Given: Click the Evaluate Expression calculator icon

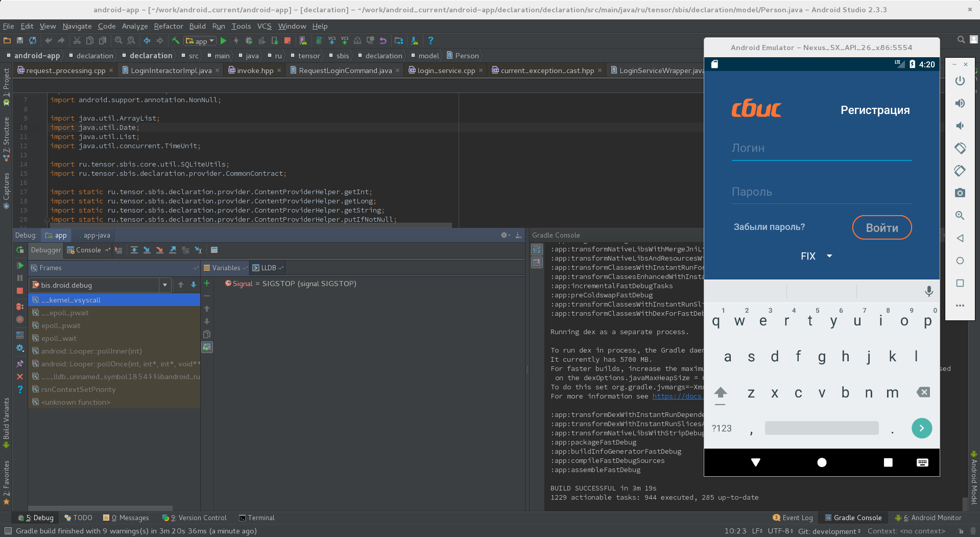Looking at the screenshot, I should (214, 250).
